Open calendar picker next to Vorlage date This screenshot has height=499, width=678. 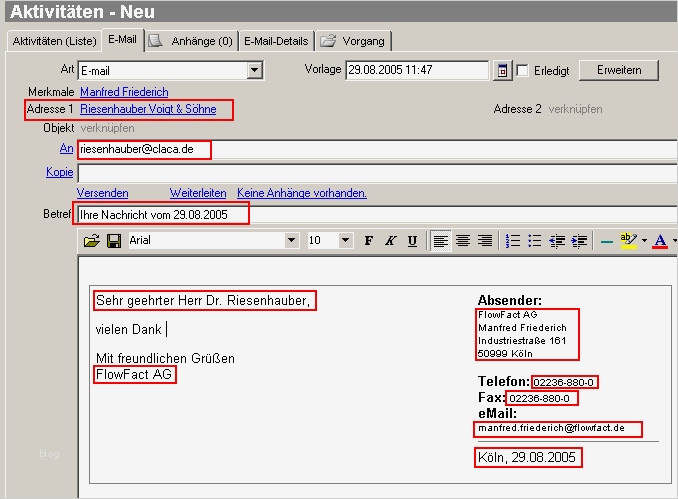pos(502,70)
